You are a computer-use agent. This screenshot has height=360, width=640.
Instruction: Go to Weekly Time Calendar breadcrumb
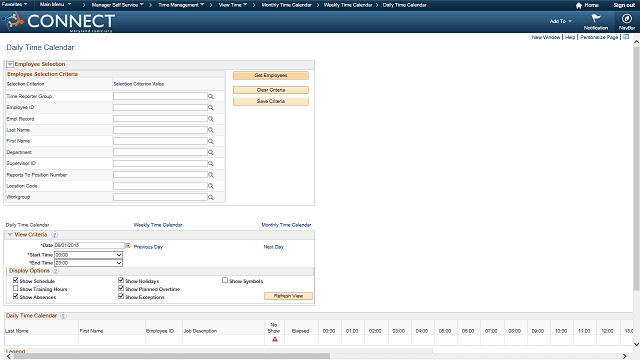point(348,5)
